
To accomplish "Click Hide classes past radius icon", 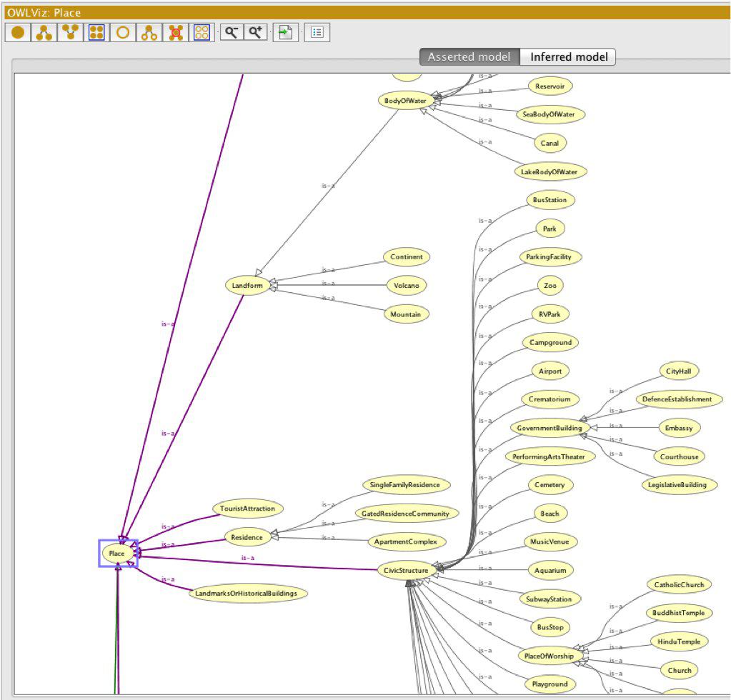I will coord(176,33).
